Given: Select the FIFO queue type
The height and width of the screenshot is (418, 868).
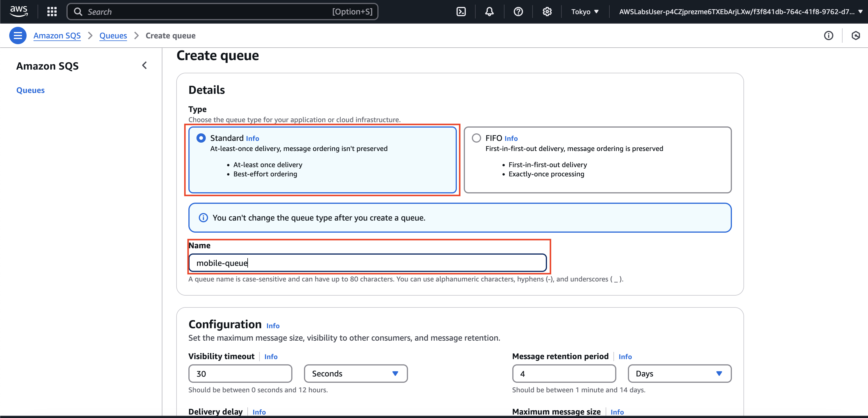Looking at the screenshot, I should pos(476,138).
